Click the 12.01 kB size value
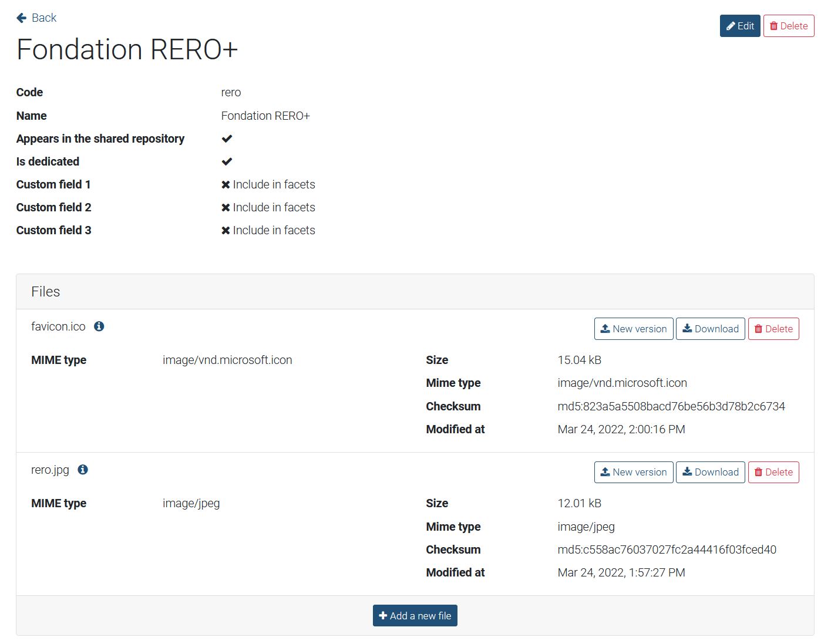The height and width of the screenshot is (644, 821). coord(580,503)
